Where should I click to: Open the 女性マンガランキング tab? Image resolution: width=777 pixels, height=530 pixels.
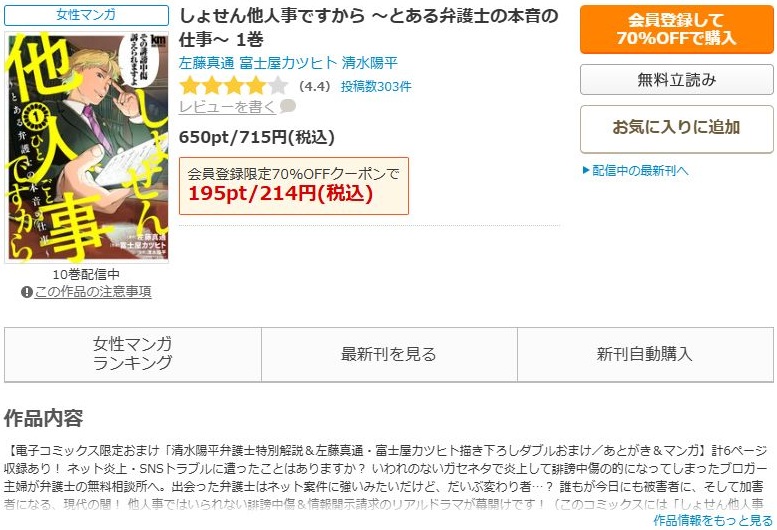coord(133,354)
